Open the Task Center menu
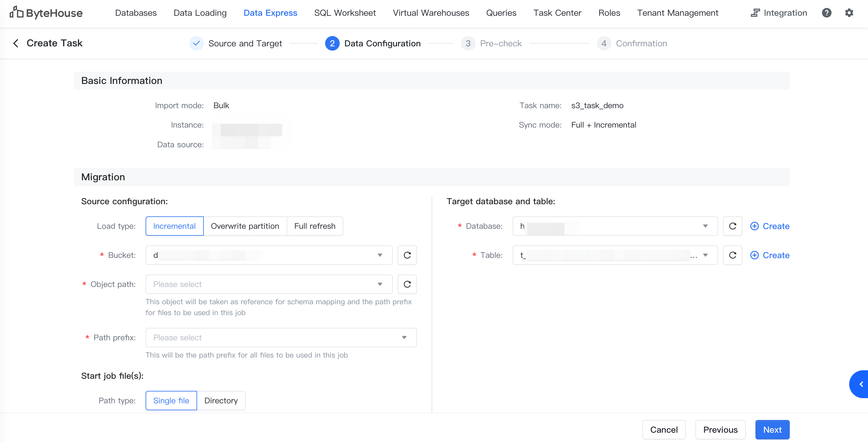The height and width of the screenshot is (443, 868). pos(557,13)
